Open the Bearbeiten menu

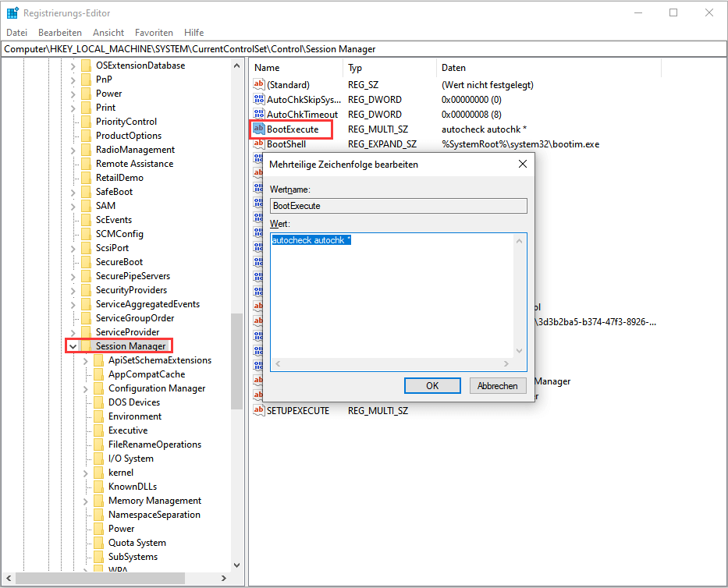(59, 33)
